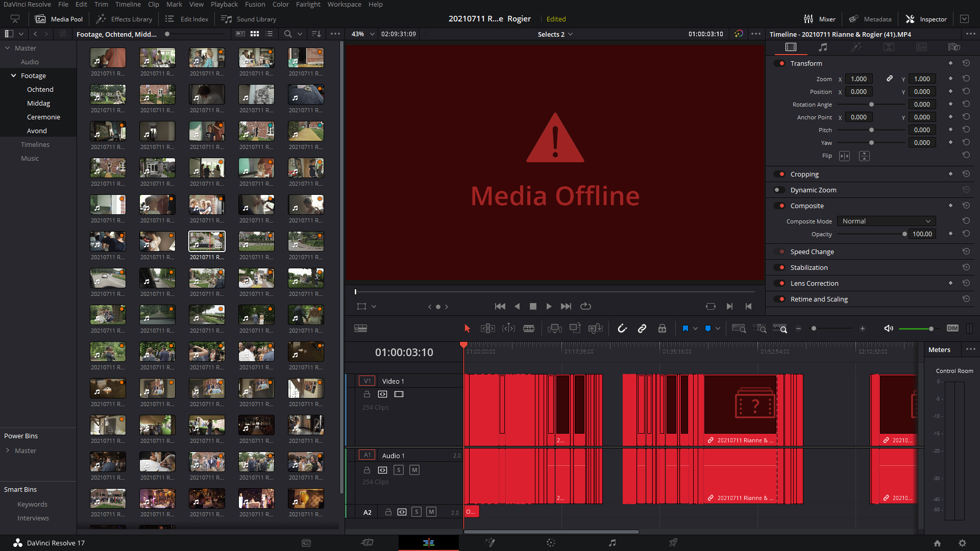Adjust the Opacity slider
Viewport: 980px width, 551px height.
[904, 234]
